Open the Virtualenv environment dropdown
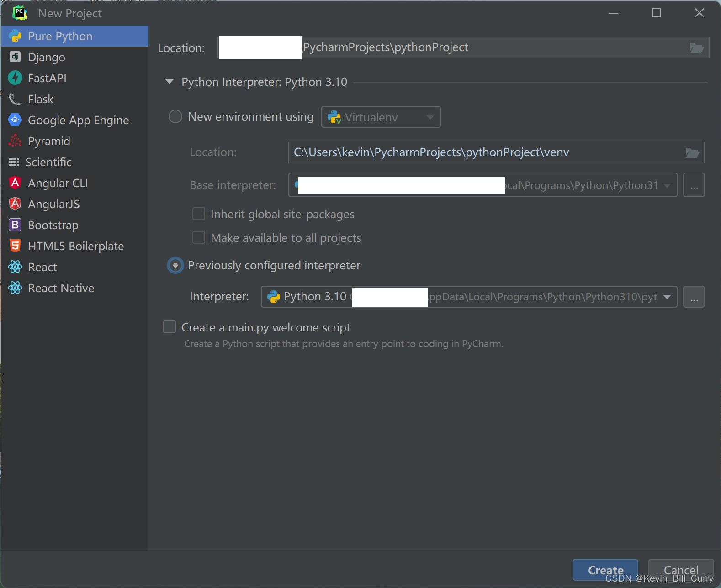Screen dimensions: 721x588 tap(381, 117)
